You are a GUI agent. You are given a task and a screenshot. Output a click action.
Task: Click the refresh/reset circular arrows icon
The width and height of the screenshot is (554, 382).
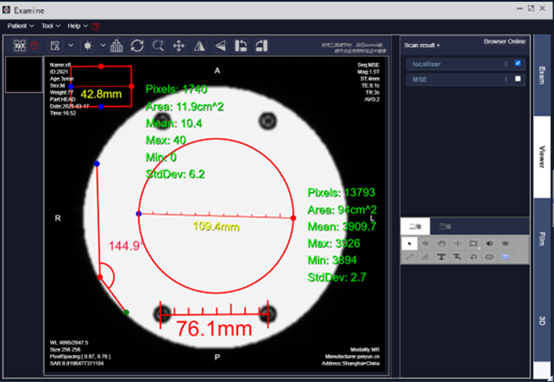coord(137,46)
